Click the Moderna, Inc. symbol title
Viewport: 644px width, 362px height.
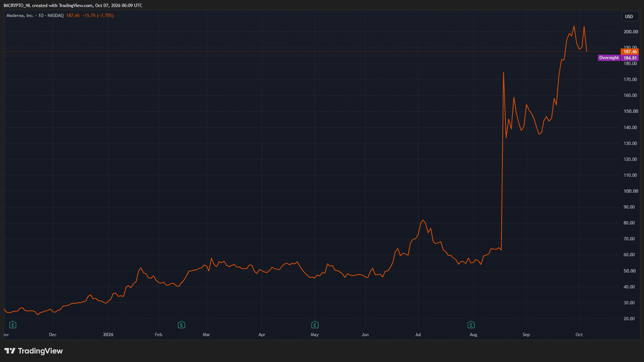(20, 16)
